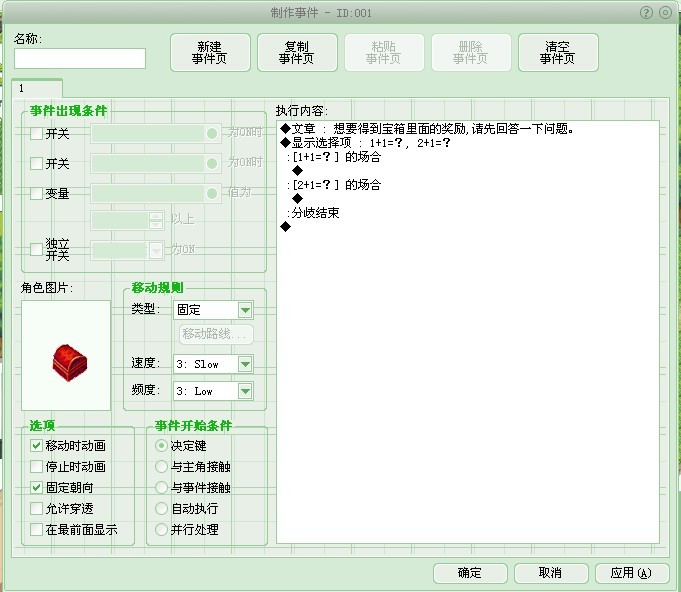This screenshot has width=681, height=592.
Task: Check 允许穿透 option
Action: [36, 508]
